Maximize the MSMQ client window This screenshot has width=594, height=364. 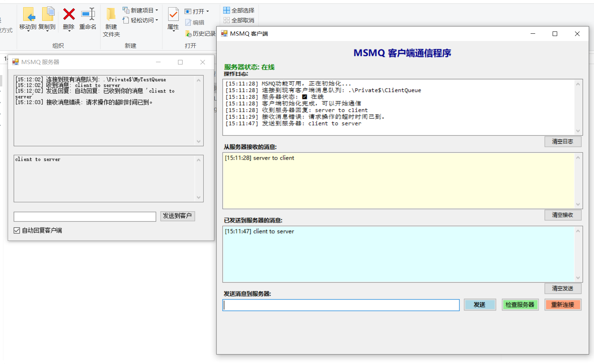coord(555,34)
